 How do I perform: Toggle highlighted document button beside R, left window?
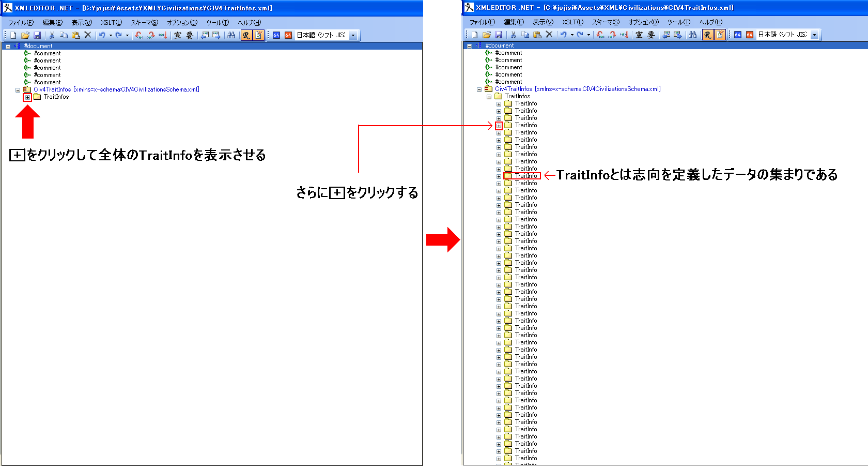pyautogui.click(x=258, y=35)
